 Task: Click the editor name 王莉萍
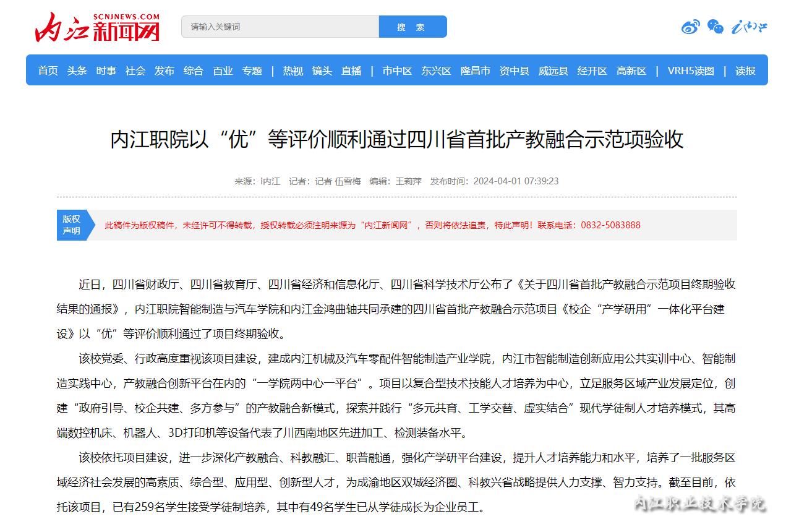408,181
